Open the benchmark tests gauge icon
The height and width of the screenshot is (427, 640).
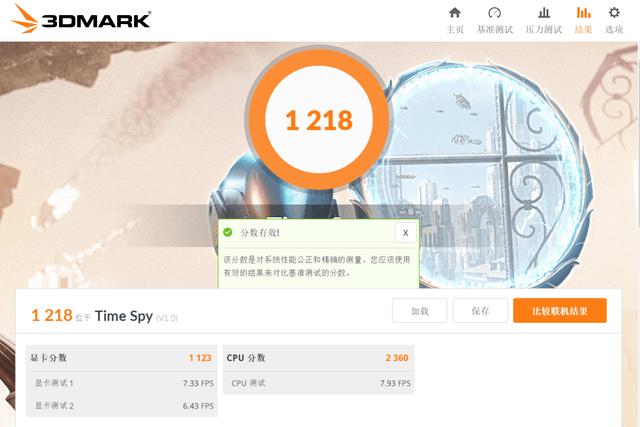[x=494, y=13]
